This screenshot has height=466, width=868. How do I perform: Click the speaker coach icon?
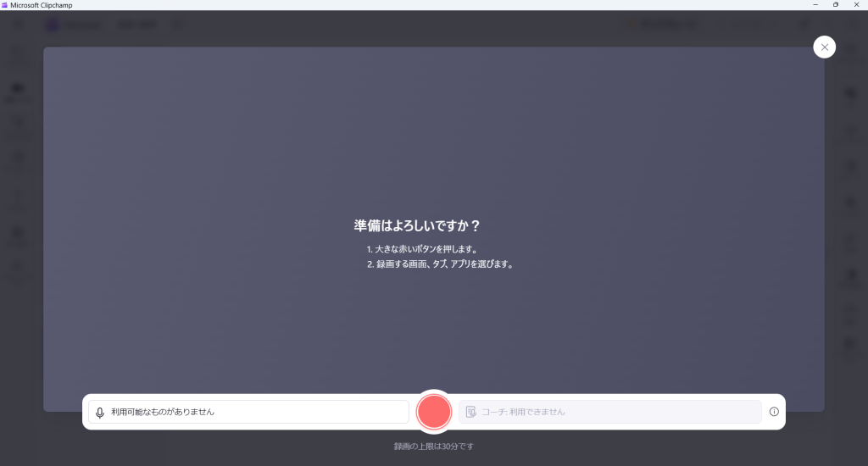[x=471, y=412]
